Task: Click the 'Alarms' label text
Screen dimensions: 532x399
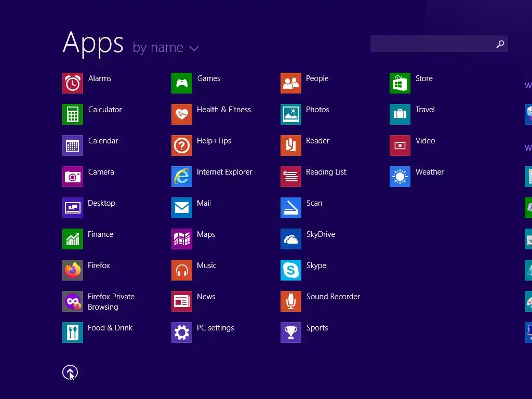Action: point(100,78)
